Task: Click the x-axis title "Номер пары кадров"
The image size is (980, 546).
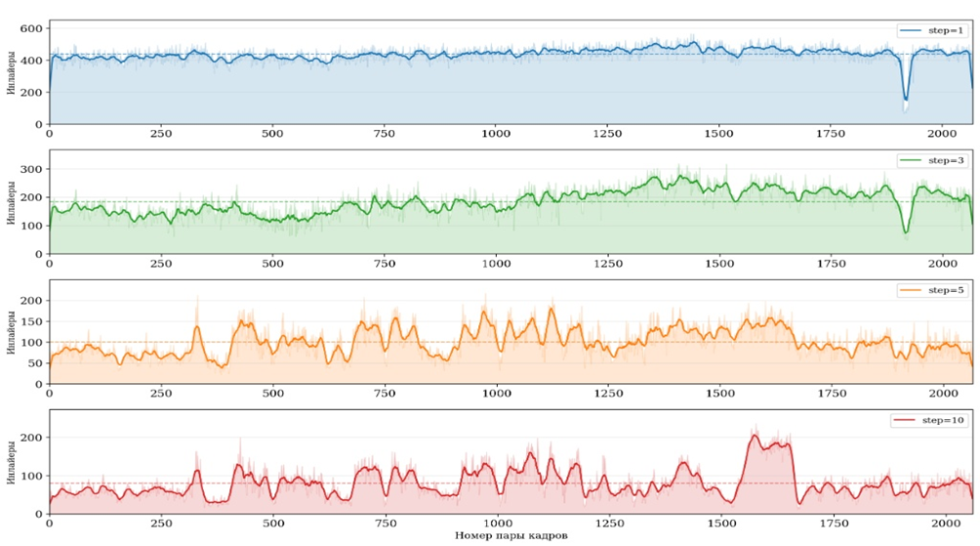Action: 510,536
